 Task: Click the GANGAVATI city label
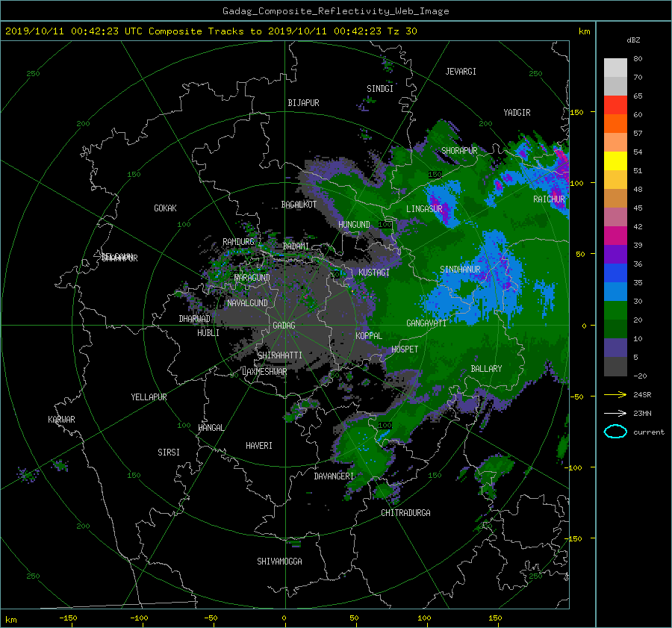point(426,323)
